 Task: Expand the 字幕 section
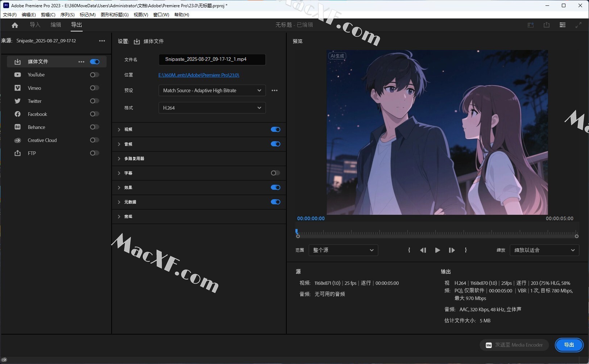coord(119,173)
